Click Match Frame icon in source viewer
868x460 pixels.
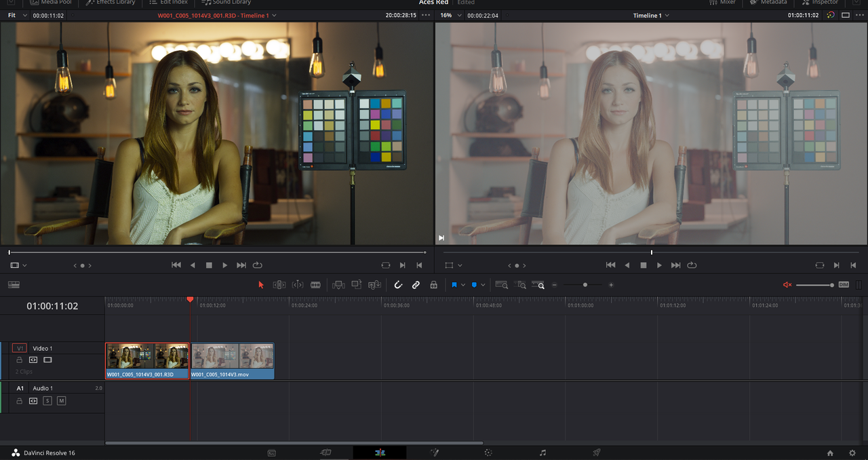(x=386, y=265)
